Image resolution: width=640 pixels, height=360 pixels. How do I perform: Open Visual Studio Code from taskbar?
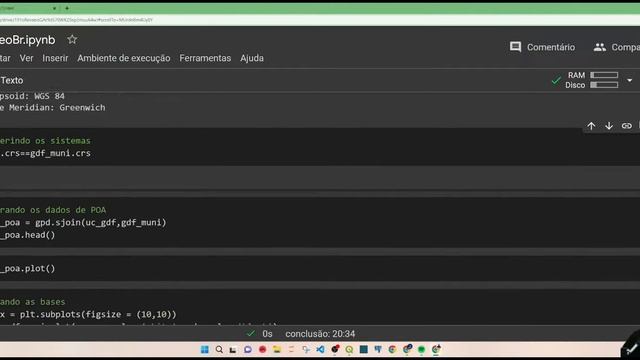tap(320, 349)
